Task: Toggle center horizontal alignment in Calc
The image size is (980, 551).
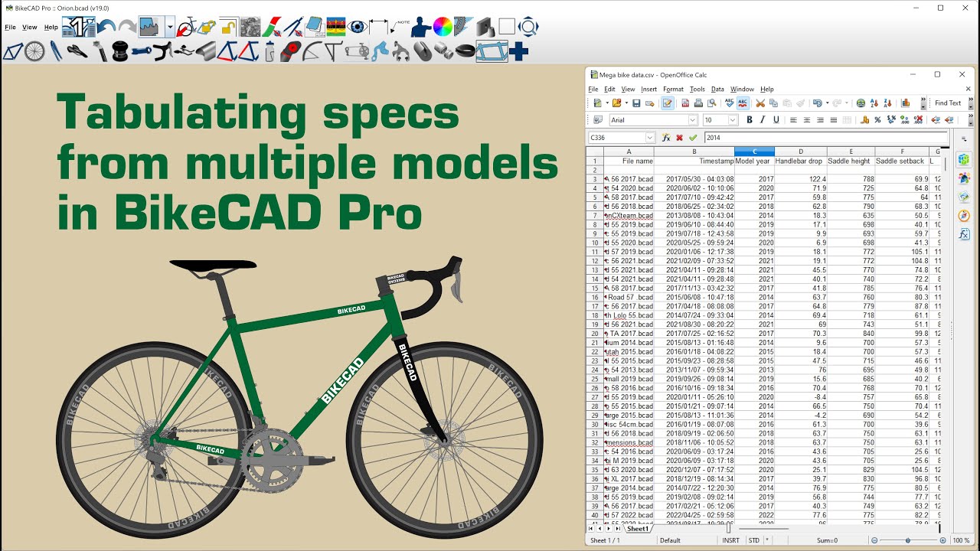Action: (x=806, y=120)
